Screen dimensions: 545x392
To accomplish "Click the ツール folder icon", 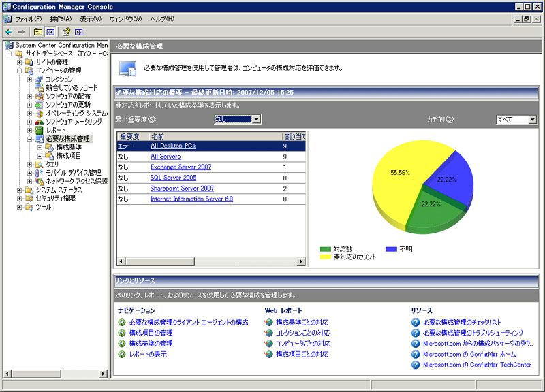I will pyautogui.click(x=29, y=207).
